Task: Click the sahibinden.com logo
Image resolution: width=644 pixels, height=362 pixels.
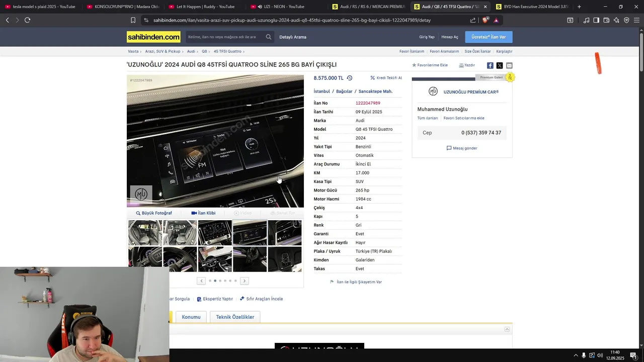Action: click(153, 37)
